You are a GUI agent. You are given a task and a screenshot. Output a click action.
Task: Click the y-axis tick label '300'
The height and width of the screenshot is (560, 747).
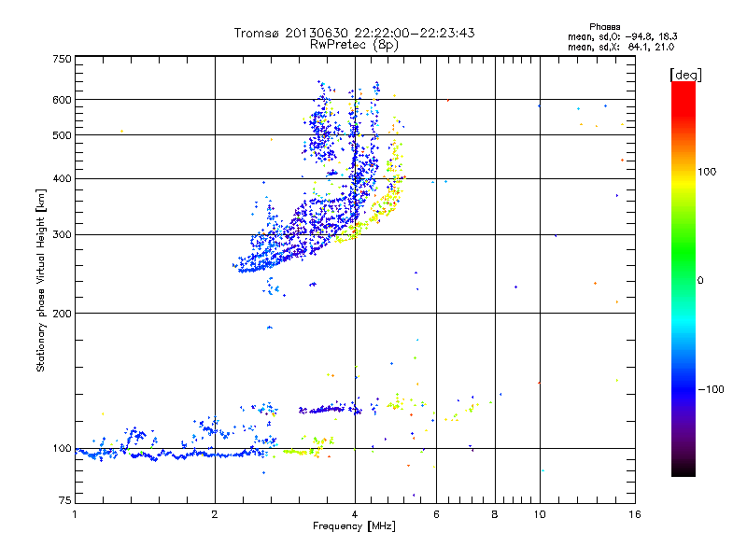pos(62,234)
